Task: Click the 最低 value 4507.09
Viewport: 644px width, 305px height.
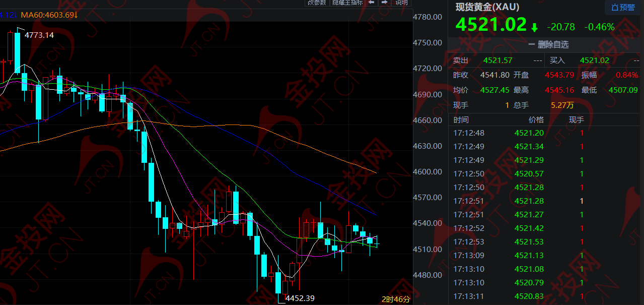Action: [x=623, y=90]
